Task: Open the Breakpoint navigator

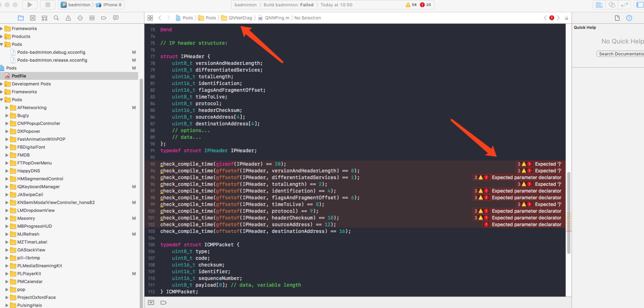Action: tap(103, 18)
